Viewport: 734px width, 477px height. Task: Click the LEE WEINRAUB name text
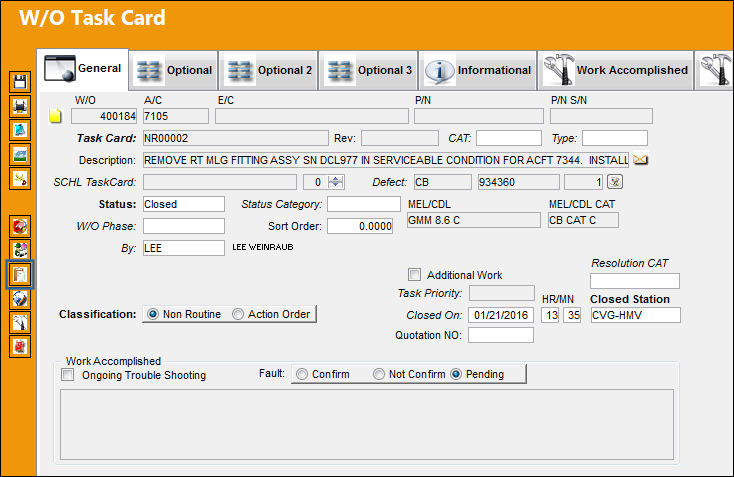point(263,247)
